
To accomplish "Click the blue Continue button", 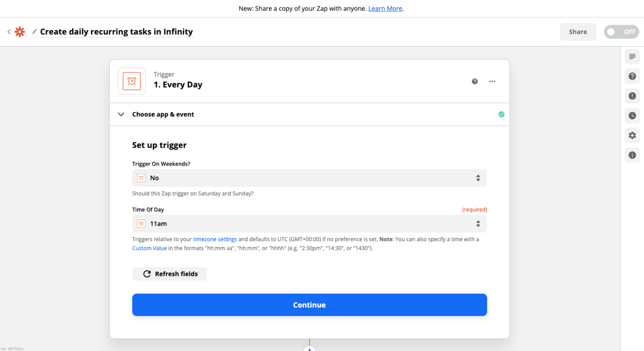I will click(309, 305).
